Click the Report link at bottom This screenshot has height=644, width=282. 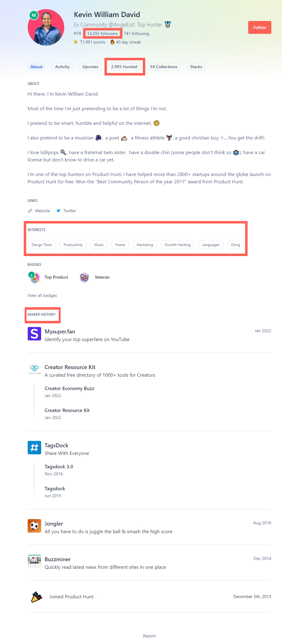[x=149, y=636]
